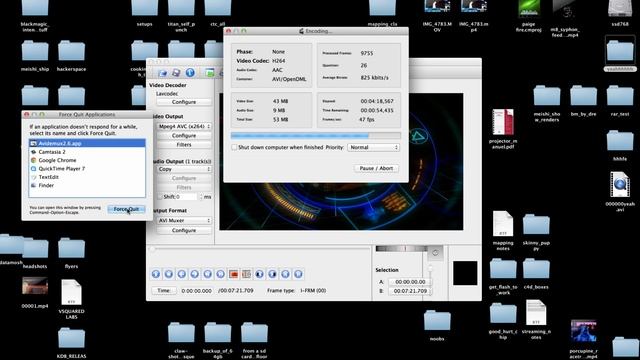Click the Force Quit button
640x360 pixels.
[x=126, y=209]
